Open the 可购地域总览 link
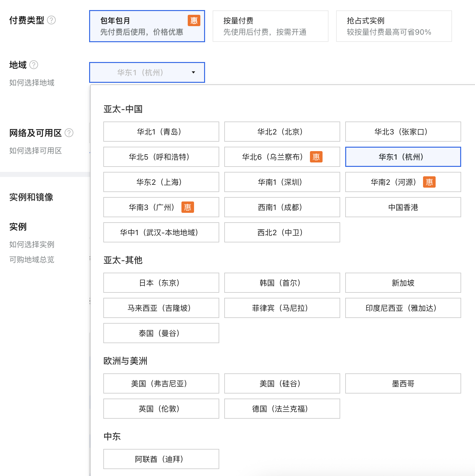This screenshot has height=476, width=475. click(x=31, y=259)
